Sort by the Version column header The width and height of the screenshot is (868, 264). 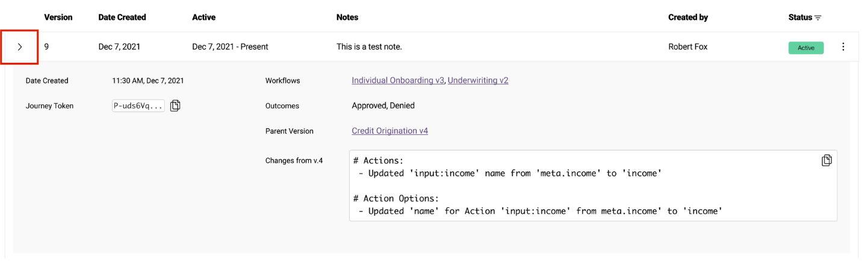pyautogui.click(x=58, y=17)
